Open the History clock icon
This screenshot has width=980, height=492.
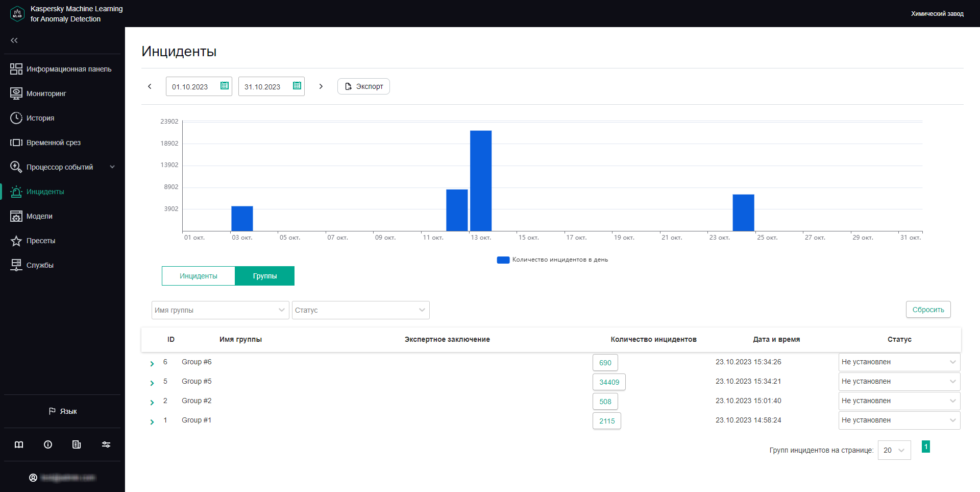16,118
